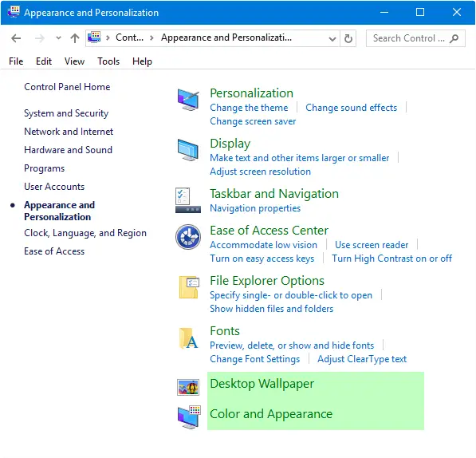Screen dimensions: 476x458
Task: Click the window title bar app icon
Action: click(14, 12)
